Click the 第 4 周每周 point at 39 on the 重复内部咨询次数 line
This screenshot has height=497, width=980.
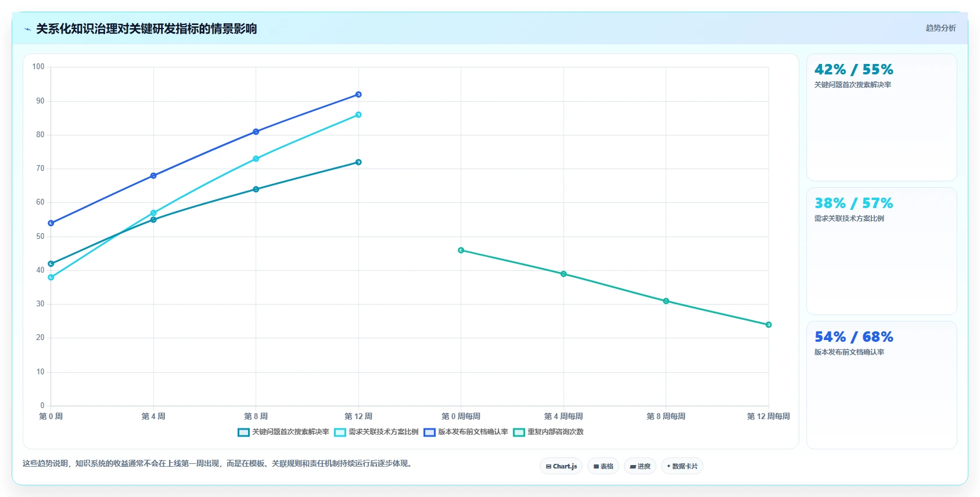(x=563, y=274)
